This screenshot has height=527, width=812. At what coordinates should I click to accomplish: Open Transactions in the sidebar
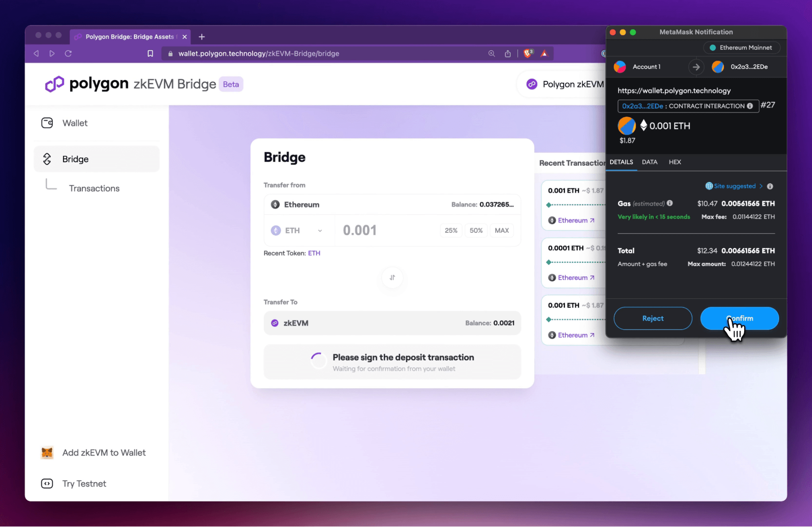pyautogui.click(x=94, y=188)
